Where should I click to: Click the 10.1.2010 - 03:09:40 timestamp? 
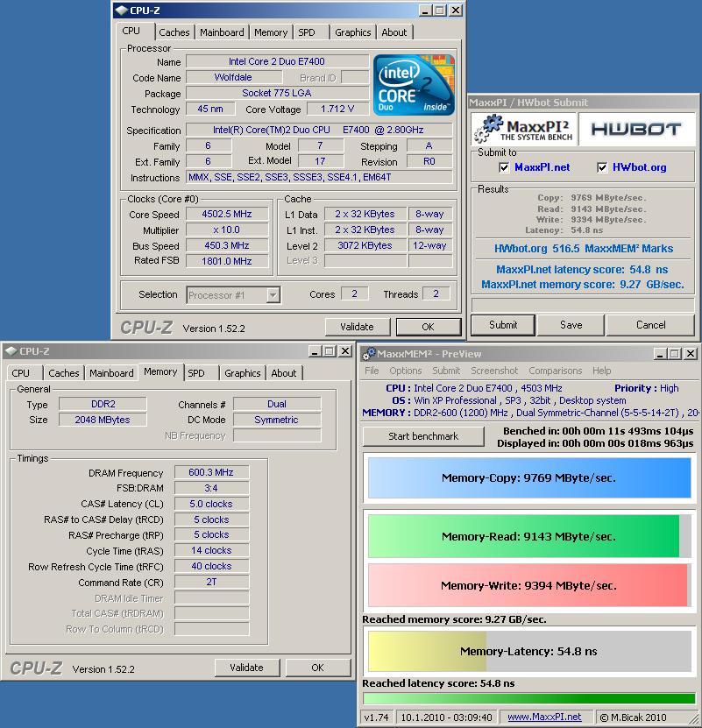pos(446,717)
